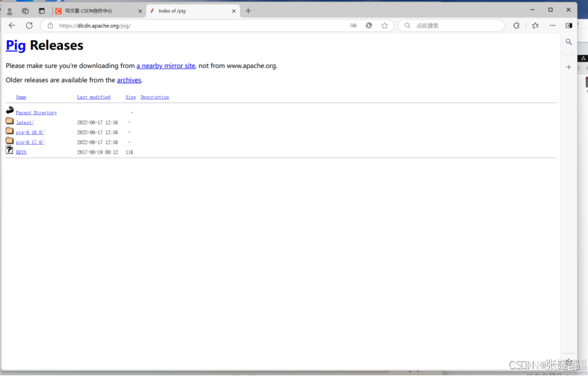Click the browser back arrow
This screenshot has height=376, width=588.
[12, 25]
